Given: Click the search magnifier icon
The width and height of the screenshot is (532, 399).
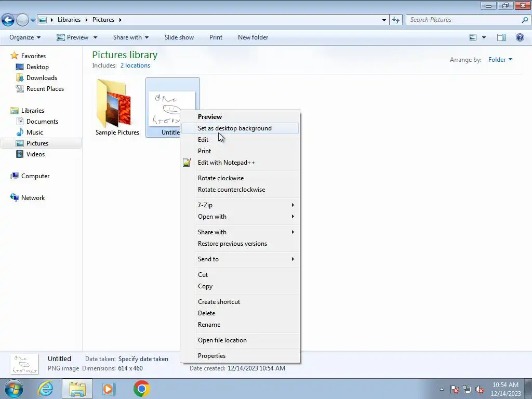Looking at the screenshot, I should click(525, 20).
